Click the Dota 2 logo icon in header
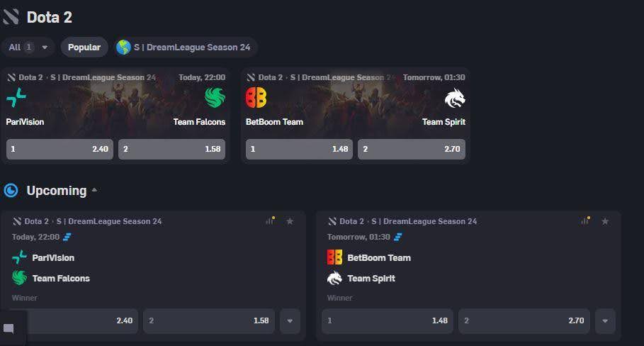The height and width of the screenshot is (346, 644). click(x=11, y=17)
